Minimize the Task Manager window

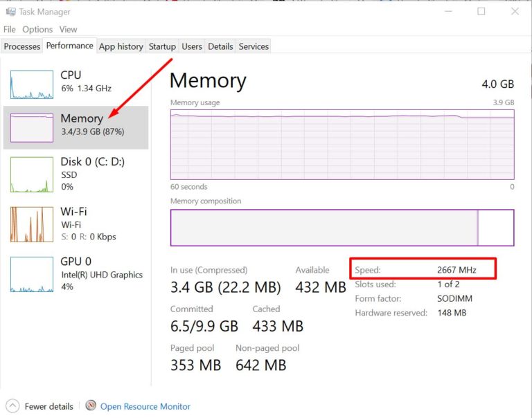(449, 11)
